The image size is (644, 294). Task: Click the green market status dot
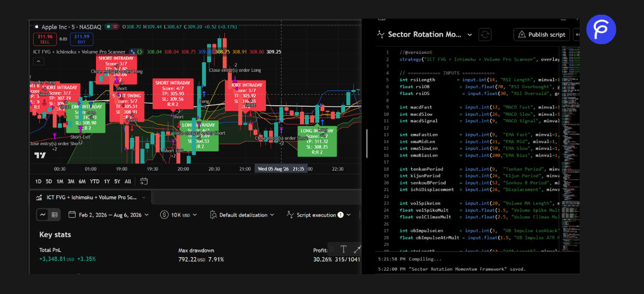click(x=108, y=27)
